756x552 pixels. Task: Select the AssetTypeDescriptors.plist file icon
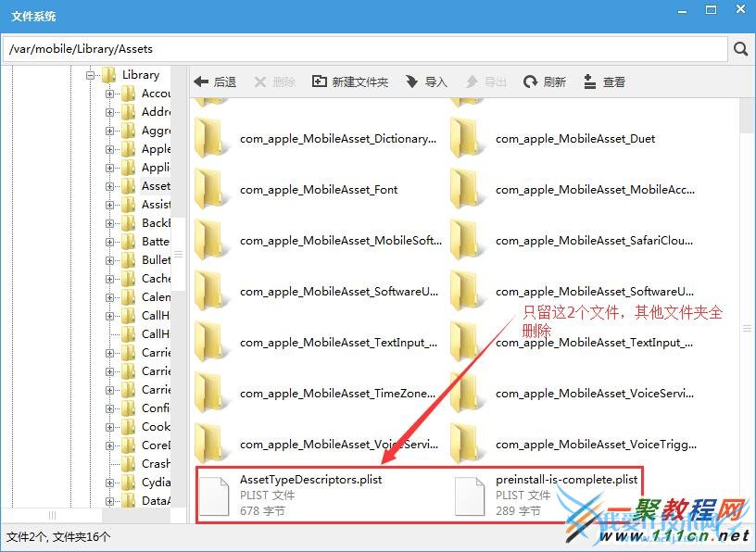click(x=214, y=496)
